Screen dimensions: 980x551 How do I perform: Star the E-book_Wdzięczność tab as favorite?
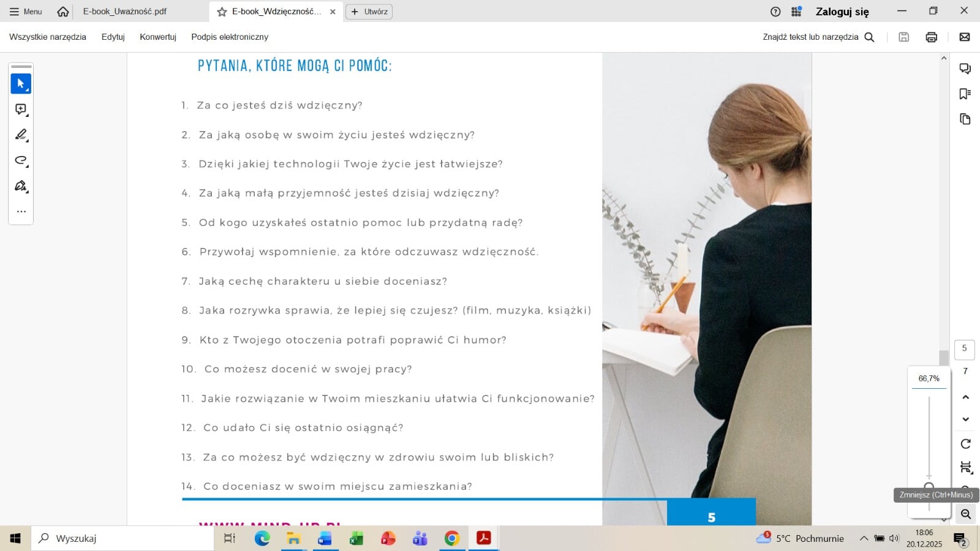pyautogui.click(x=222, y=12)
